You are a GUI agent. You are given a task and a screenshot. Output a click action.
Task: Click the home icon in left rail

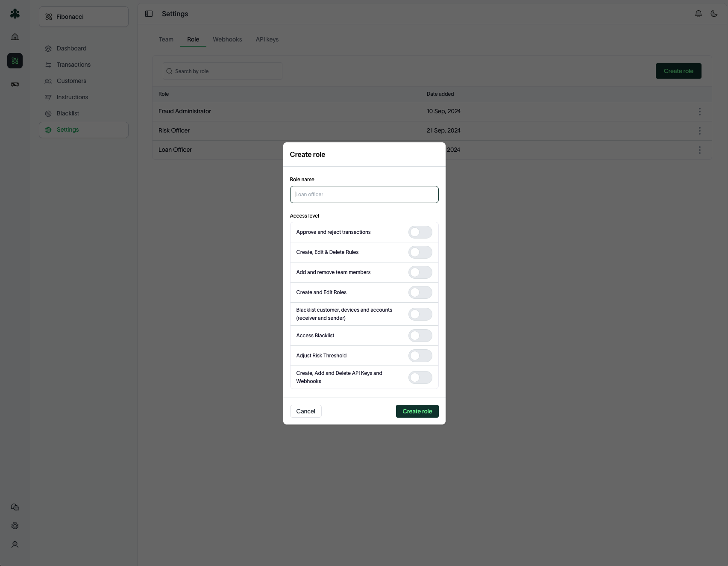click(x=15, y=37)
